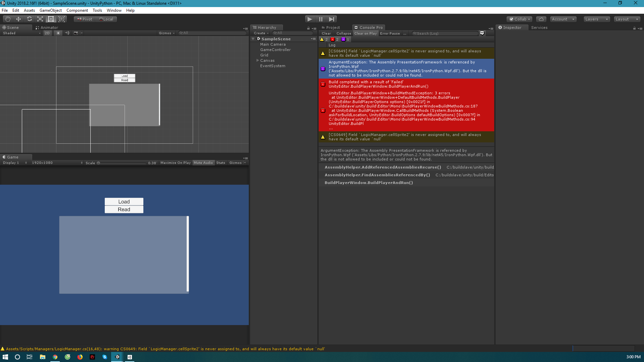Click the Search (Log) input field
644x362 pixels.
coord(443,33)
